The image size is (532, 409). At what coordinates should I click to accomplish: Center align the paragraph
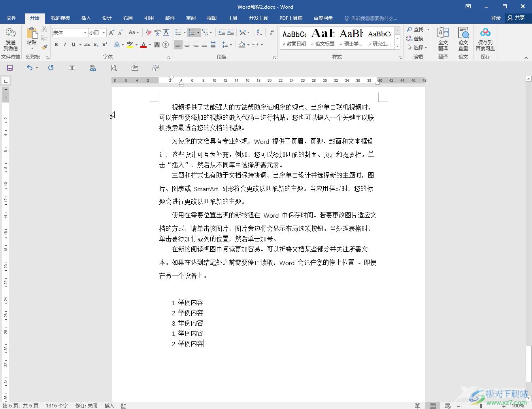coord(187,45)
